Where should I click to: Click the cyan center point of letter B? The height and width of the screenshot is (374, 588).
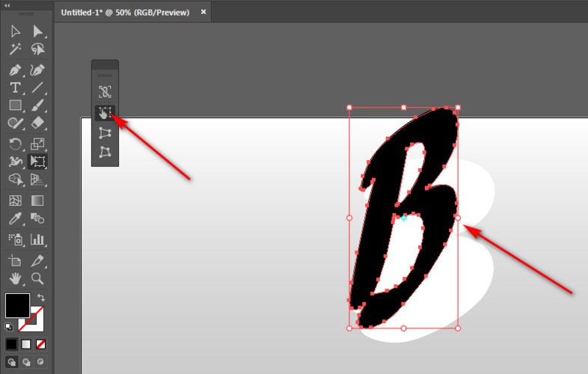(x=403, y=218)
